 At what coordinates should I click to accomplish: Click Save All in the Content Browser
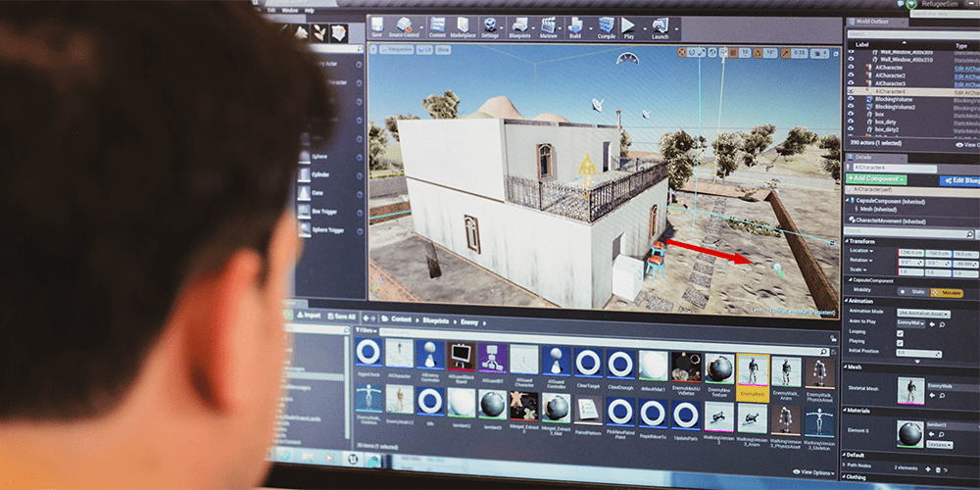point(341,317)
